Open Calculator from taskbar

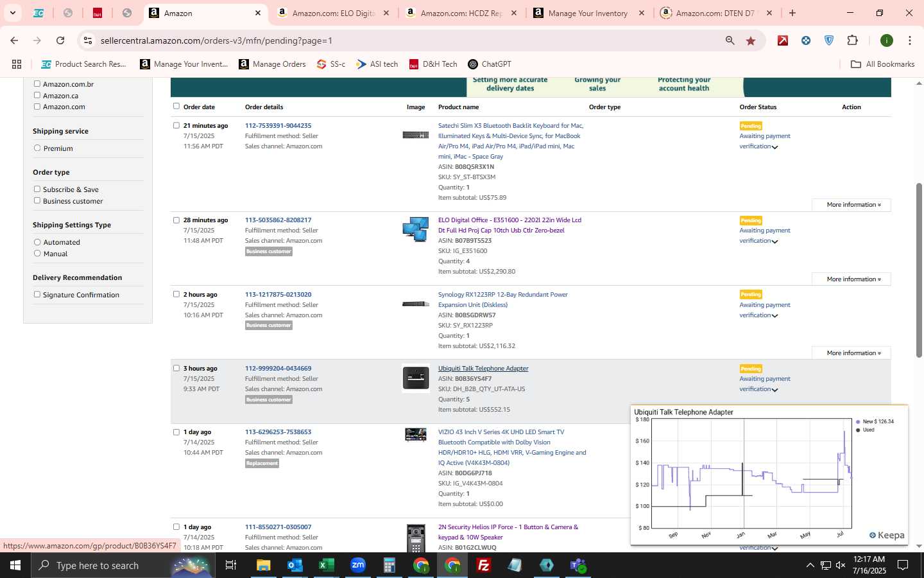pos(389,565)
